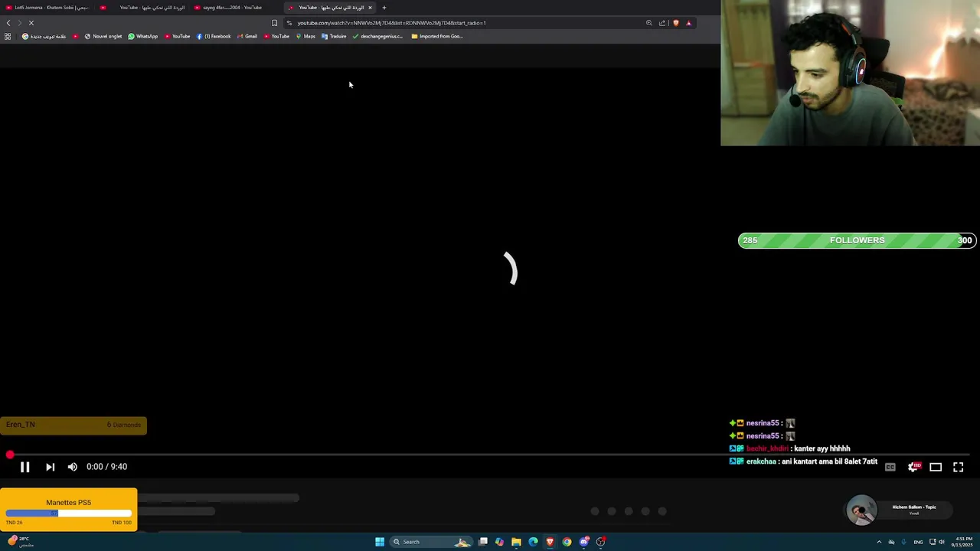Open the Hichem Sallem - Topic channel
The width and height of the screenshot is (980, 551).
913,507
